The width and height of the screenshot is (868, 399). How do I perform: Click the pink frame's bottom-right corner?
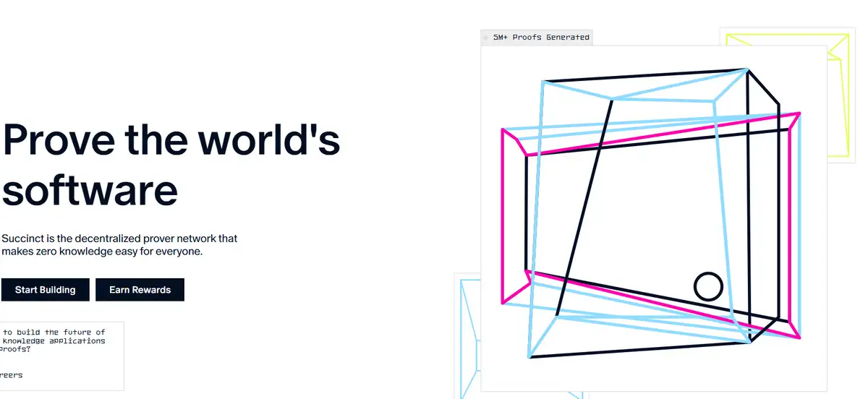(x=799, y=337)
